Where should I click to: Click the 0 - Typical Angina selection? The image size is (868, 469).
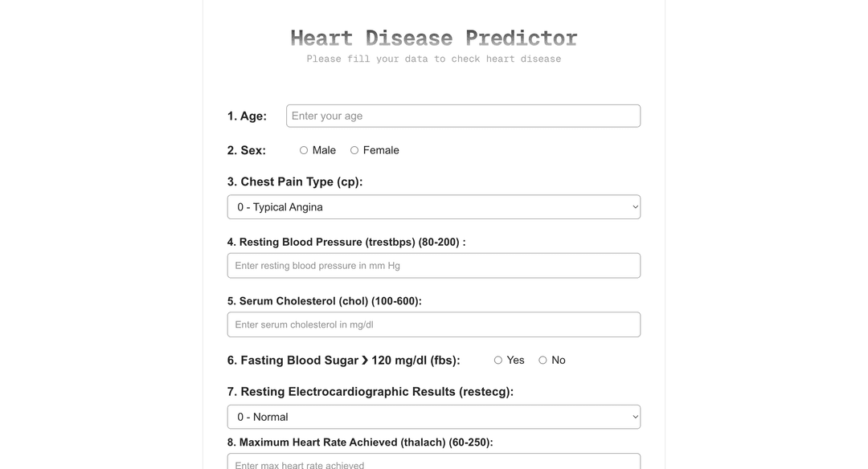pyautogui.click(x=280, y=206)
